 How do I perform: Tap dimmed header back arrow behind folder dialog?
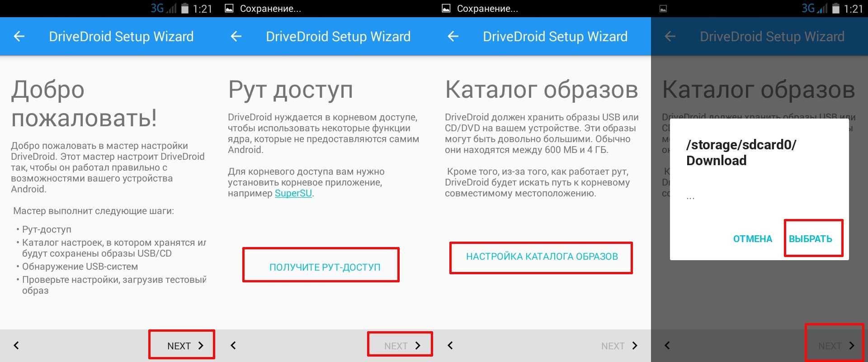tap(670, 36)
